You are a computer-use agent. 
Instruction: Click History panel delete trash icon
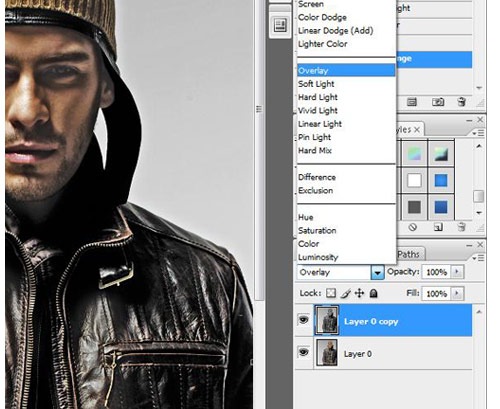[x=462, y=102]
